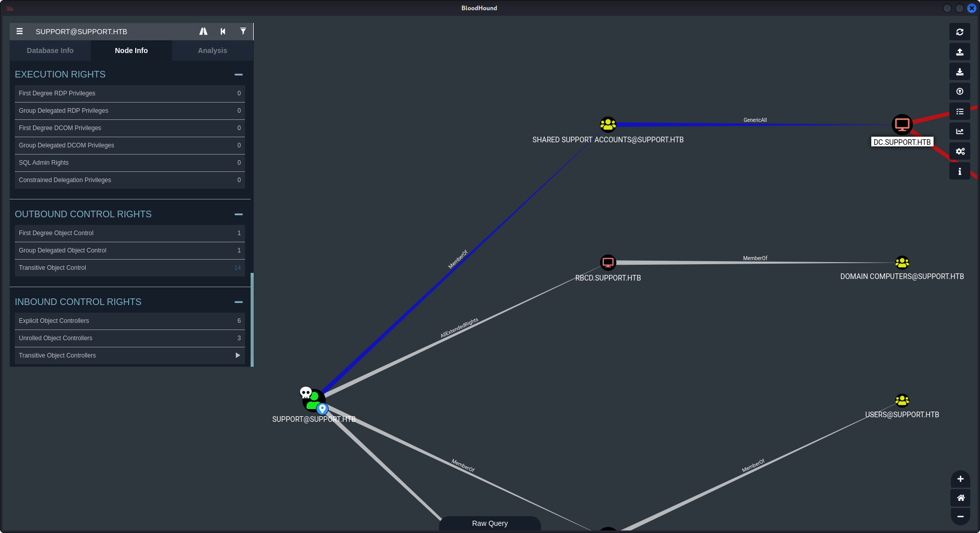Collapse the Execution Rights section
Viewport: 980px width, 533px height.
point(238,74)
